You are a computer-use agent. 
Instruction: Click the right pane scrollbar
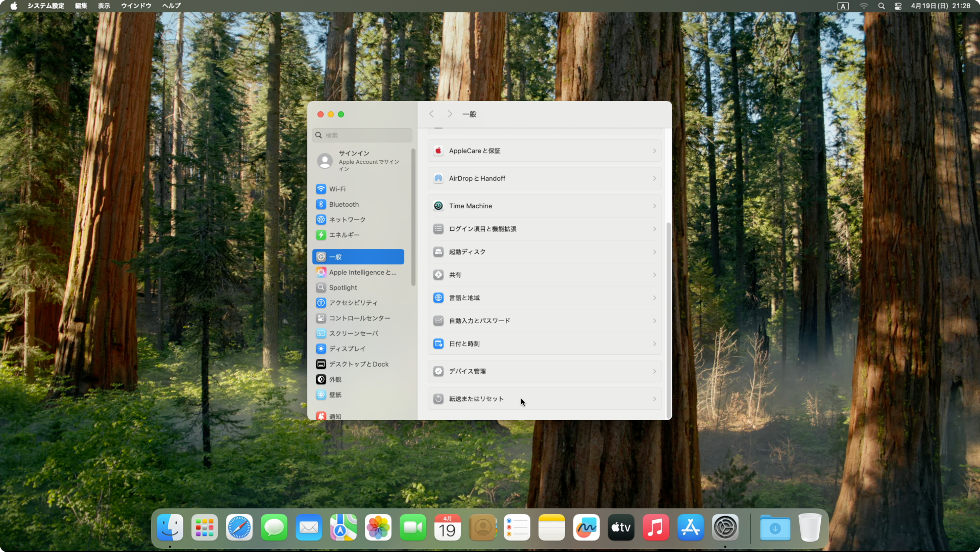click(668, 320)
